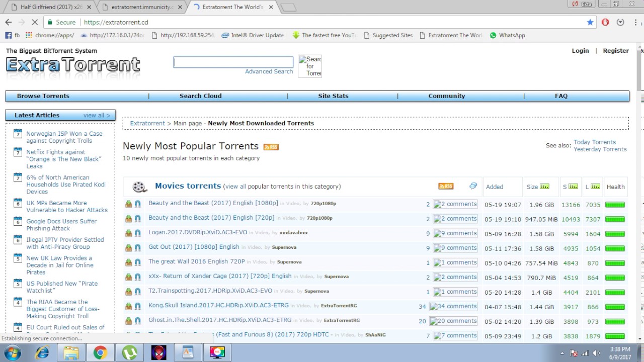Viewport: 644px width, 362px height.
Task: Click the refresh icon in Movies torrents header
Action: [473, 186]
